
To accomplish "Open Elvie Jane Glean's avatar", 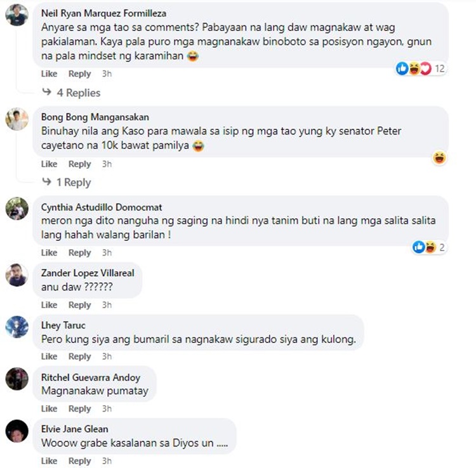I will point(17,431).
